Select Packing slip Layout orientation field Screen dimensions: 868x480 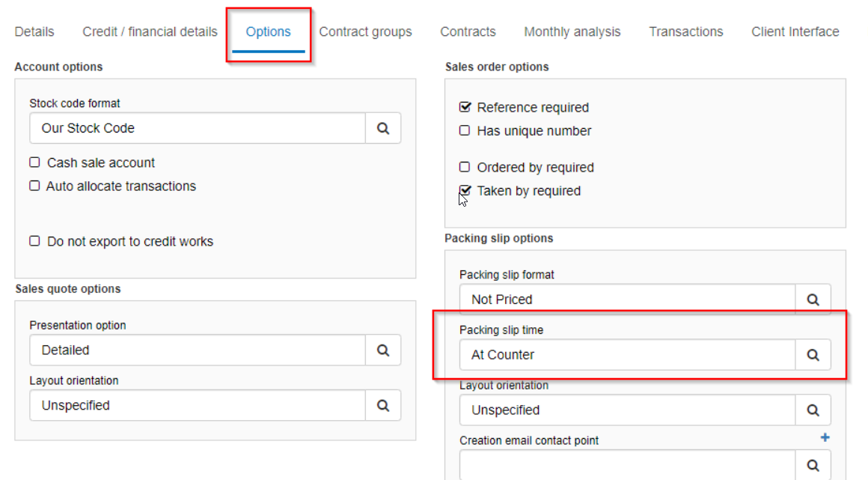(627, 410)
